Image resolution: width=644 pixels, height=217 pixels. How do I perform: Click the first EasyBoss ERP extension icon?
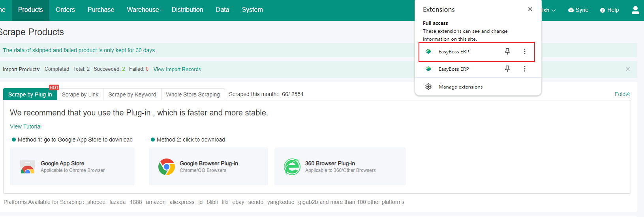click(x=428, y=51)
